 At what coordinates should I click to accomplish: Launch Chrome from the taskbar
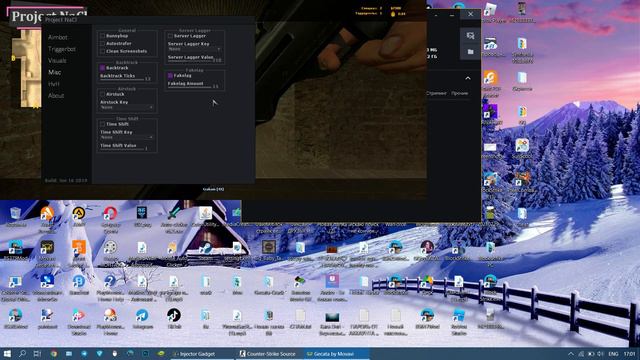point(54,354)
